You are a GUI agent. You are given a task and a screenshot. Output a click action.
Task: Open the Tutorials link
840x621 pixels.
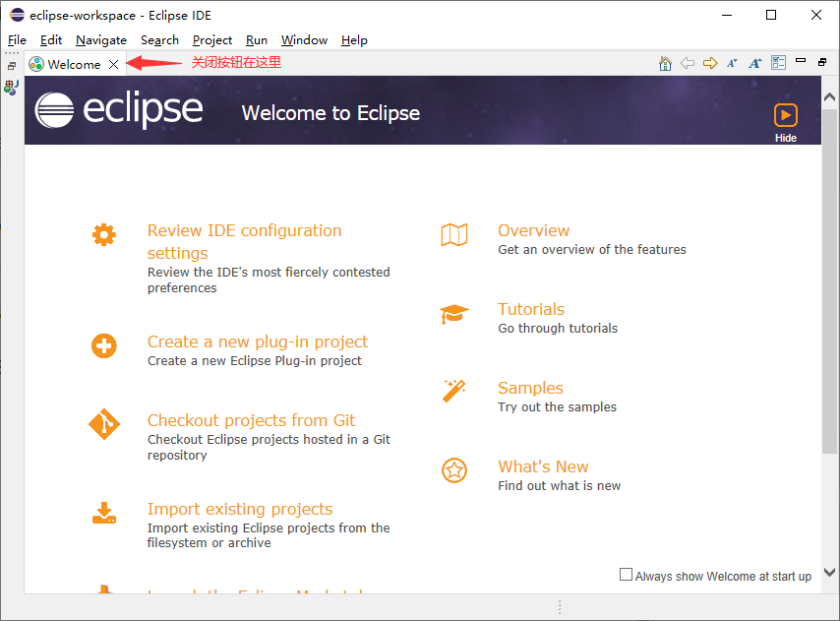[531, 309]
